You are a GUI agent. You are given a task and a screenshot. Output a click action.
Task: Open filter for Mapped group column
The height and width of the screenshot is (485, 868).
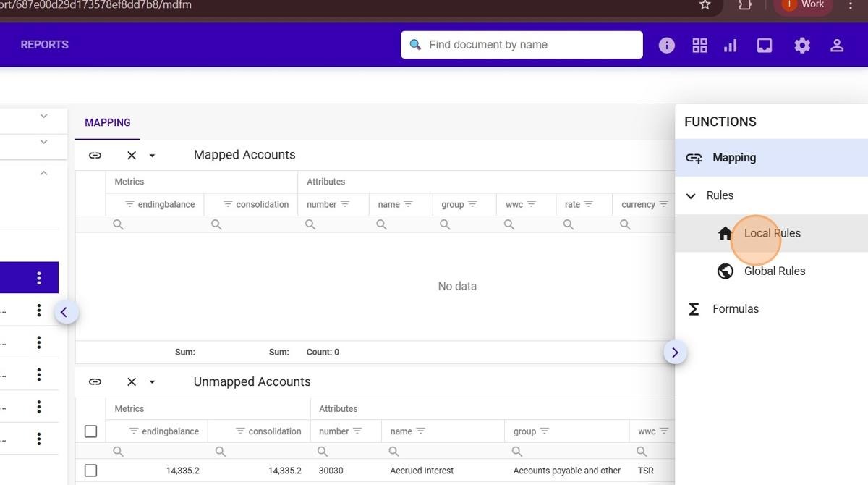pyautogui.click(x=472, y=204)
